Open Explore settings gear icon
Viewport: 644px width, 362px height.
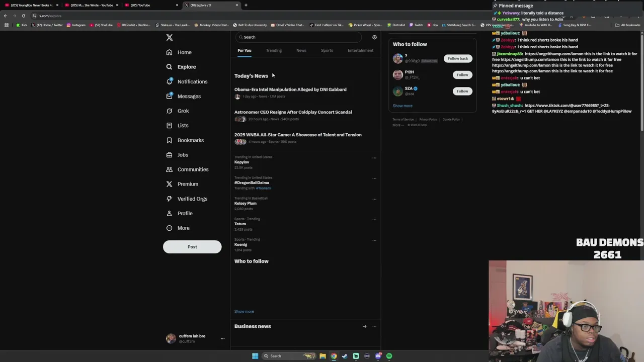[374, 37]
